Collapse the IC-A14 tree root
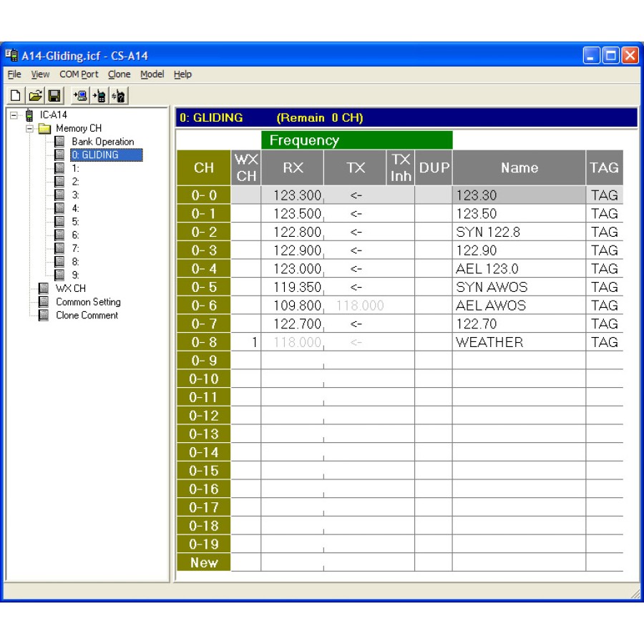Screen dimensions: 644x644 tap(14, 115)
